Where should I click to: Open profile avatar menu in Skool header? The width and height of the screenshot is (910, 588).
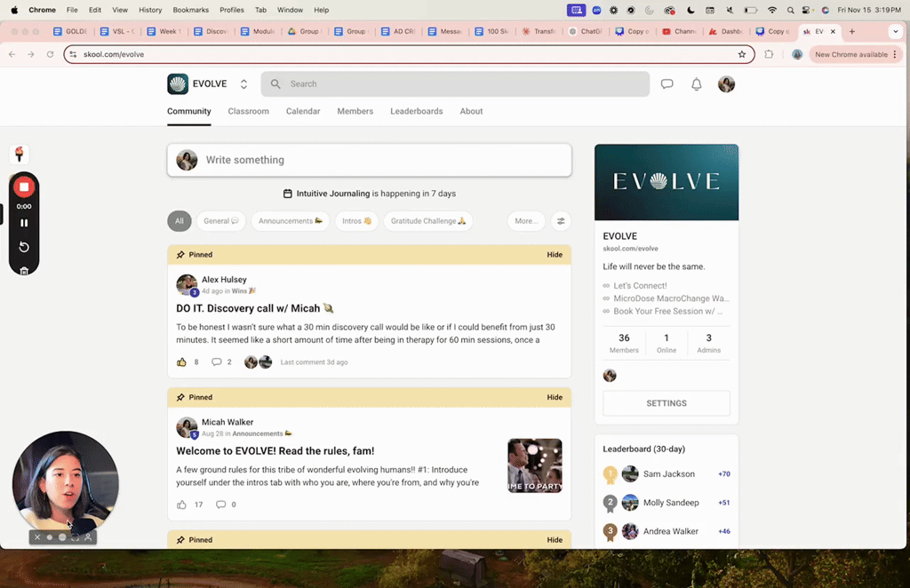click(x=726, y=84)
